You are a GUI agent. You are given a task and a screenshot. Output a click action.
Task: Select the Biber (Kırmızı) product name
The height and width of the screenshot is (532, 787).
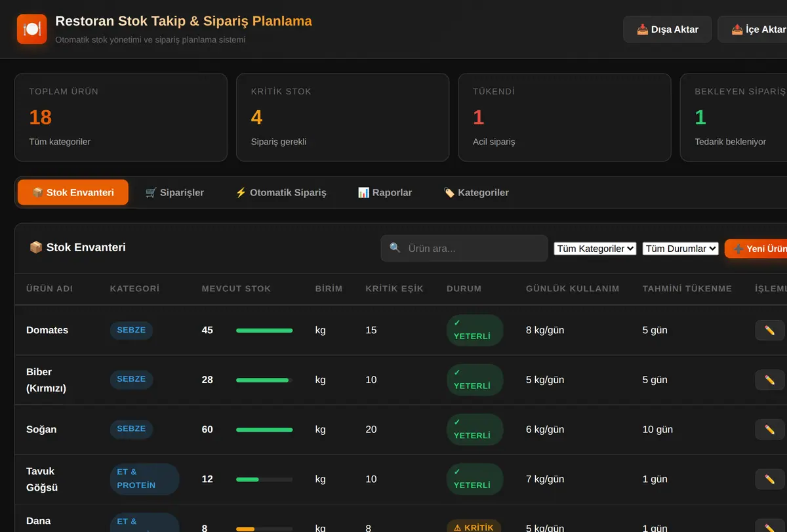(46, 380)
